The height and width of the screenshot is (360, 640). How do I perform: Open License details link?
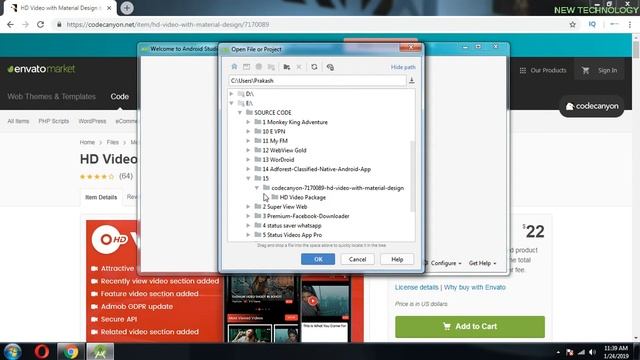(416, 287)
